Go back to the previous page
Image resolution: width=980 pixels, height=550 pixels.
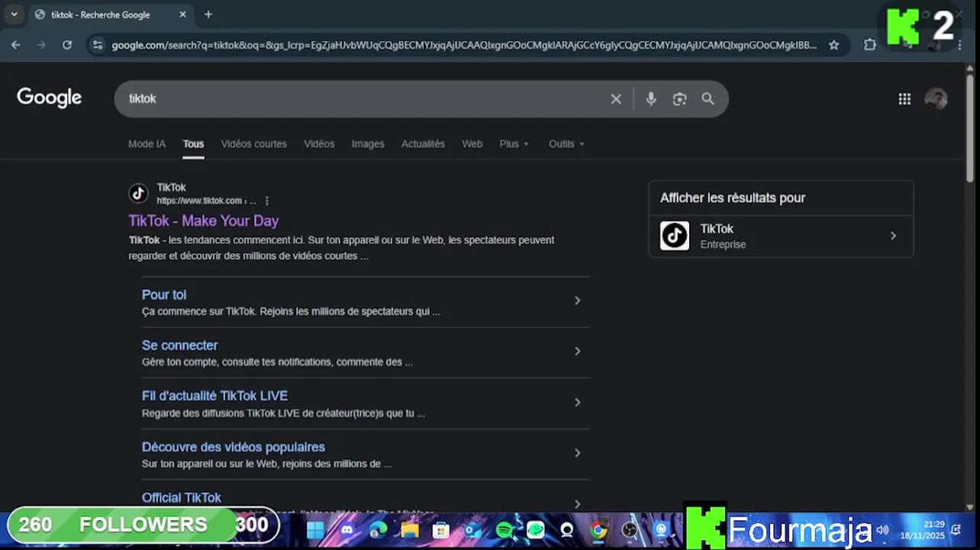16,45
